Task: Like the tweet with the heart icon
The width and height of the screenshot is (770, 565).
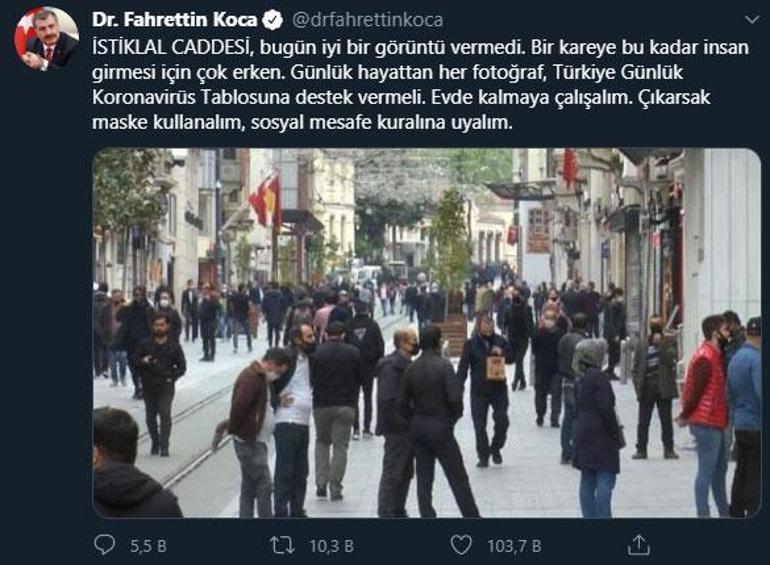Action: pos(461,545)
